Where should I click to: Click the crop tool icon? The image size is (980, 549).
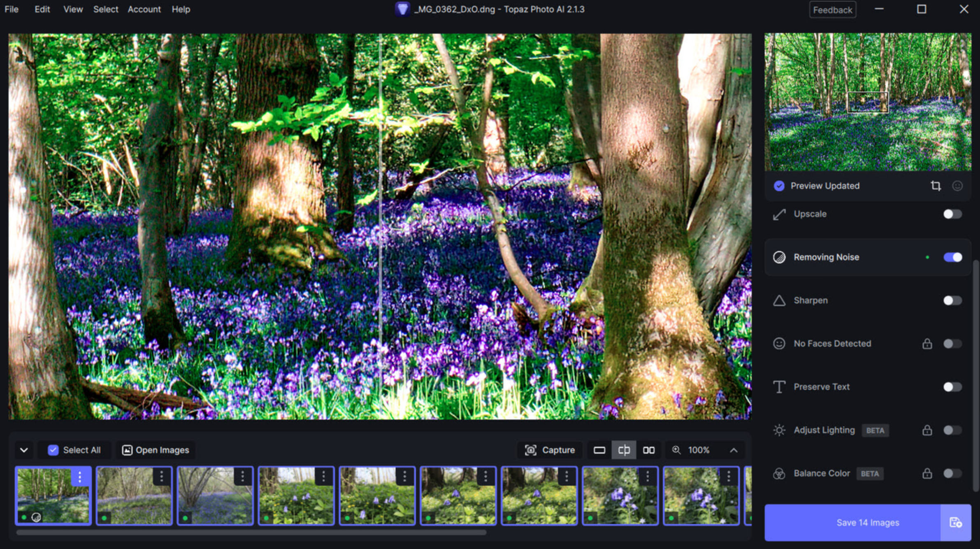(936, 186)
